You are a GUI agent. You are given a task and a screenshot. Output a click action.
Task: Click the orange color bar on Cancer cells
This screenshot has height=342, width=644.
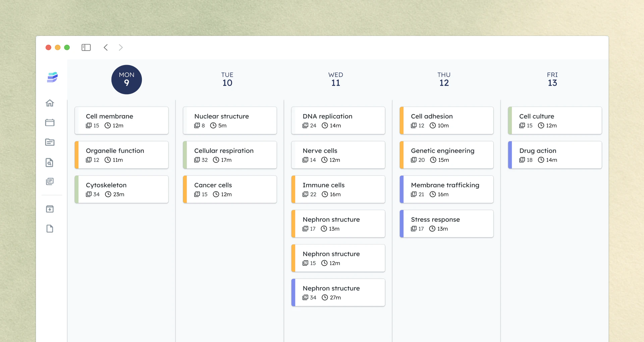[185, 189]
